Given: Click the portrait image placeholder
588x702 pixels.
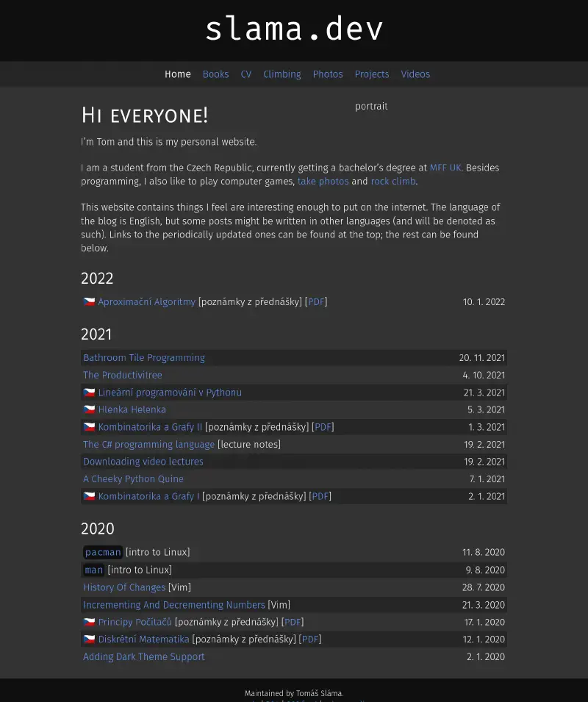Looking at the screenshot, I should point(371,107).
